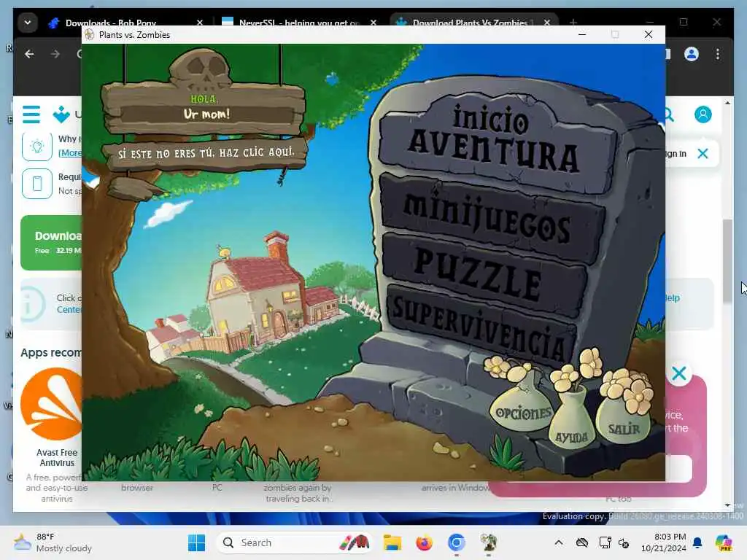Open the Plants vs. Zombies taskbar icon
747x560 pixels.
pyautogui.click(x=488, y=542)
